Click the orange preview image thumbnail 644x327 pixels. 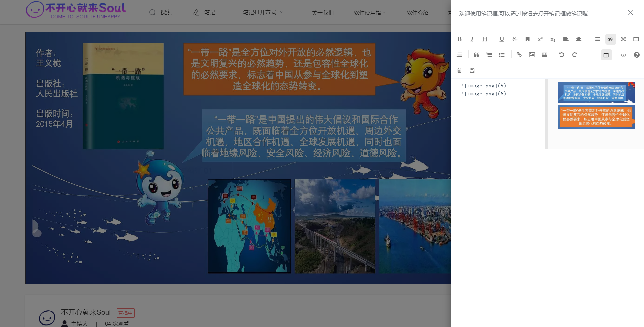(596, 117)
